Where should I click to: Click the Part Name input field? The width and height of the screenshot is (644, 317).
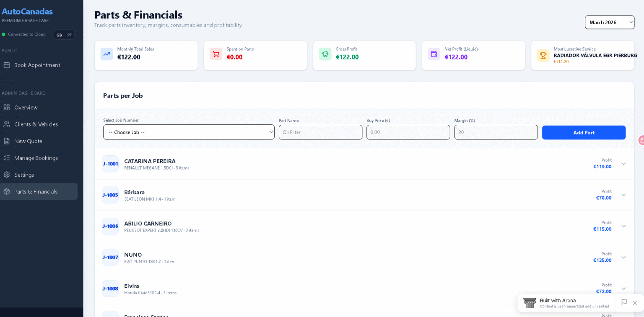(x=320, y=132)
